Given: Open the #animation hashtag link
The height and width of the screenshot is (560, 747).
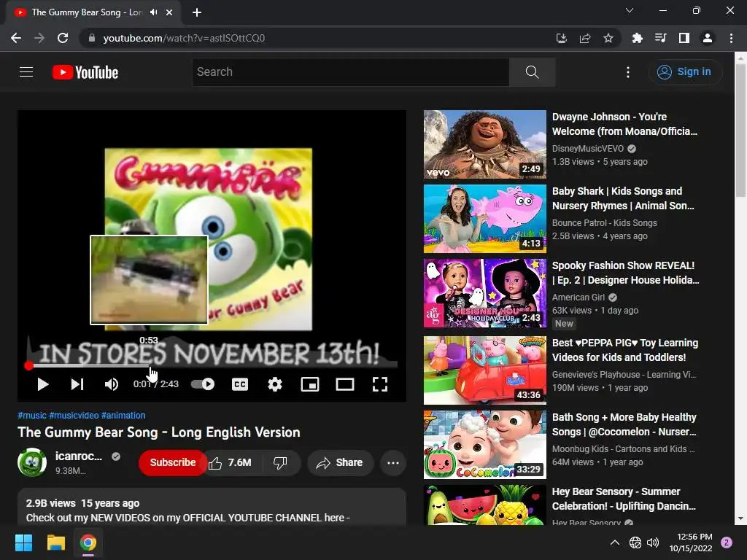Looking at the screenshot, I should [x=123, y=415].
